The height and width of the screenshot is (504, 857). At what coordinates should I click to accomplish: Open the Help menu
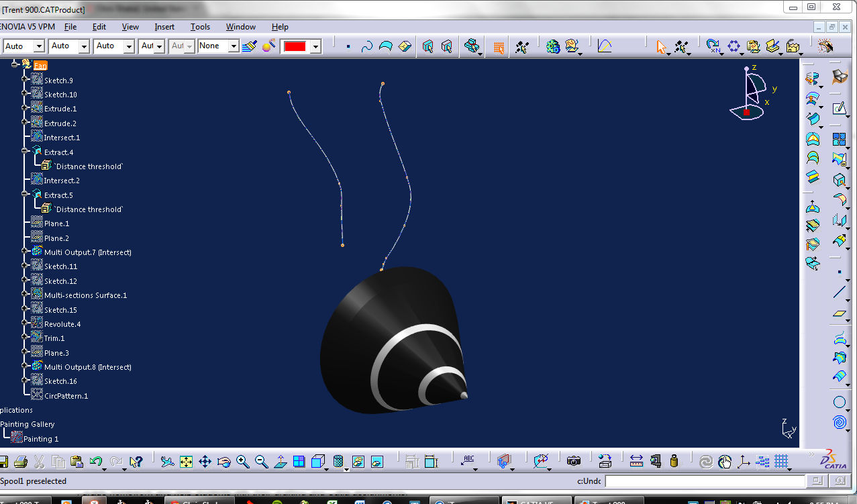280,27
